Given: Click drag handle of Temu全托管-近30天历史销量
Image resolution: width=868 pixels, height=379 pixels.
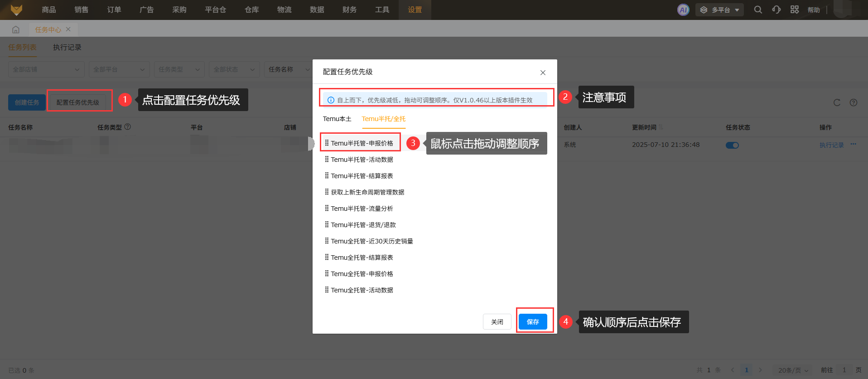Looking at the screenshot, I should [327, 241].
